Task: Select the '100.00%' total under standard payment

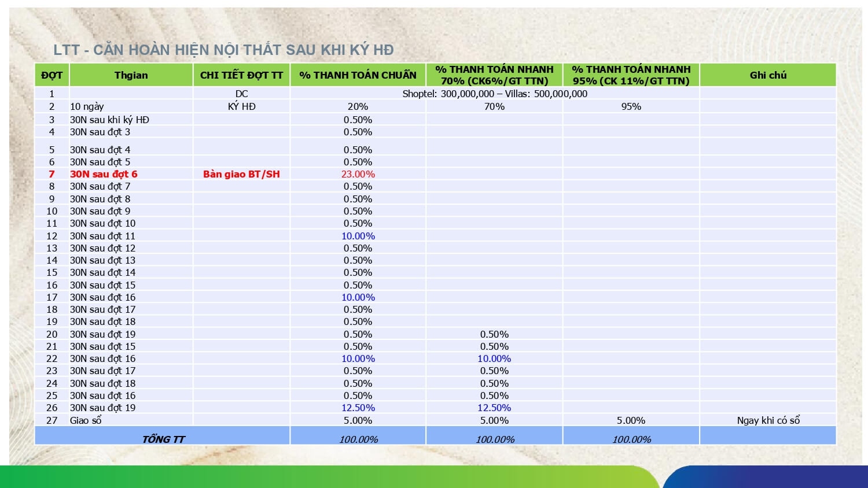Action: tap(358, 439)
